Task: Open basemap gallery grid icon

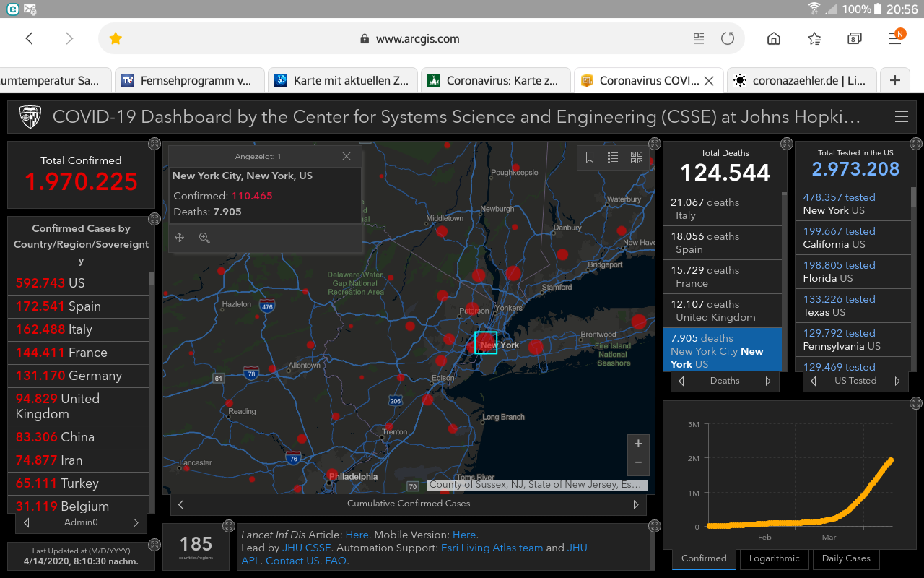Action: pos(637,158)
